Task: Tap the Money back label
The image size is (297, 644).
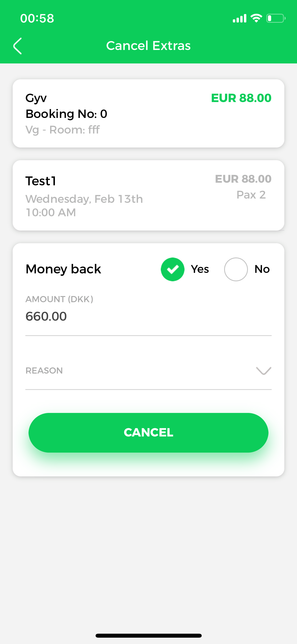Action: tap(63, 269)
